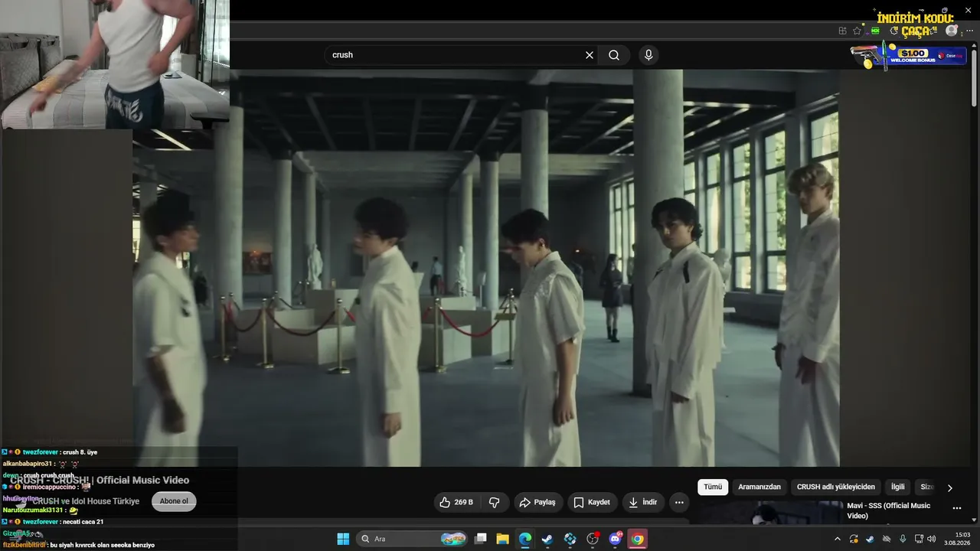980x551 pixels.
Task: Open browser settings three-dot menu
Action: click(969, 31)
